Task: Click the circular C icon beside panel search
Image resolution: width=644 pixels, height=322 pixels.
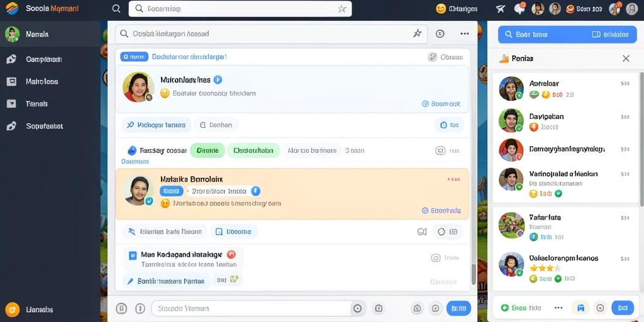Action: point(440,34)
